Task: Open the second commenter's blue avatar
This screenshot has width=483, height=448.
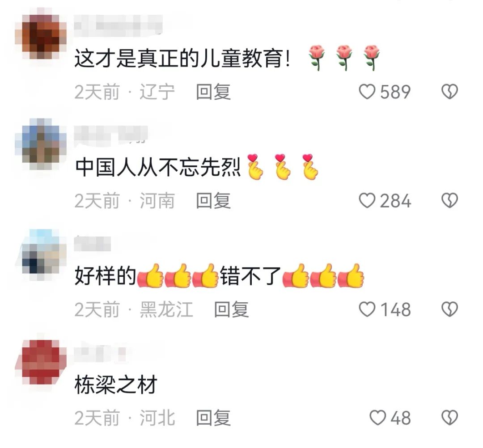Action: coord(41,144)
